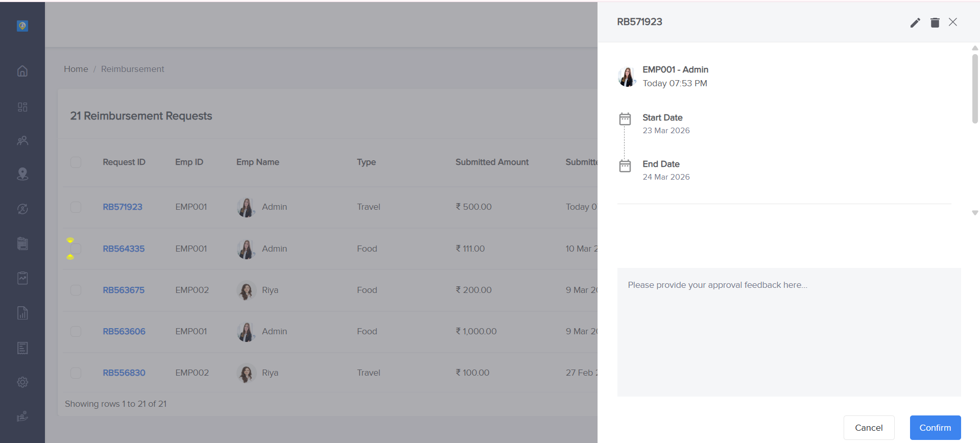Open the settings gear icon in sidebar
This screenshot has height=443, width=980.
pyautogui.click(x=22, y=382)
